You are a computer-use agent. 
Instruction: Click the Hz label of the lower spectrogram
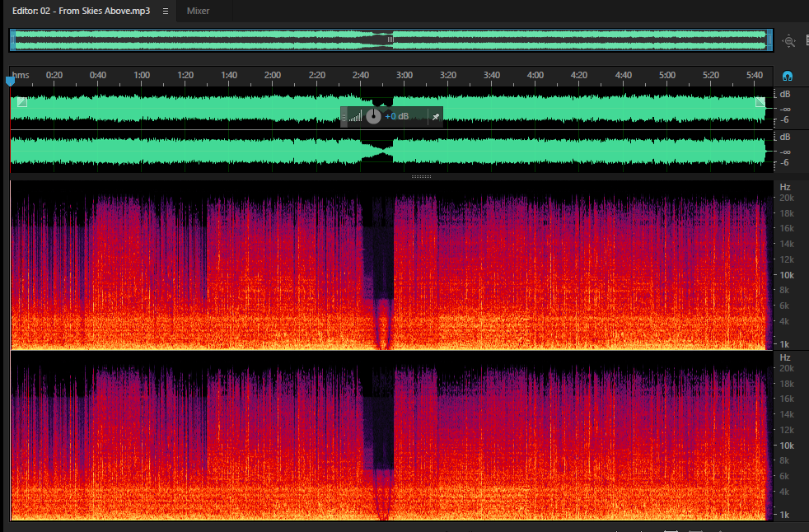coord(785,357)
